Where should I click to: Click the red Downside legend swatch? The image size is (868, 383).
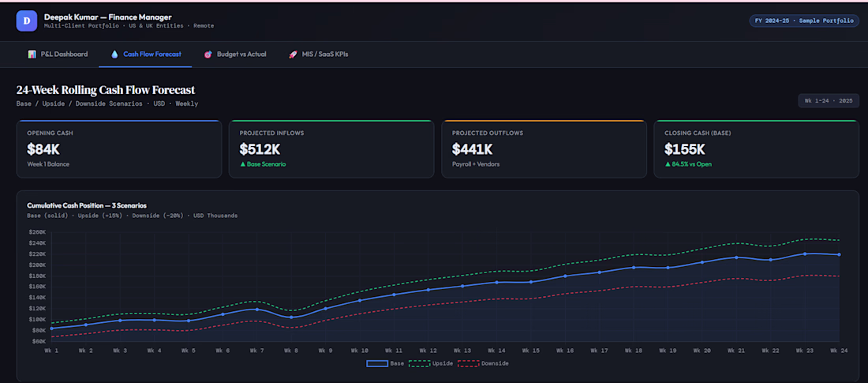[468, 363]
